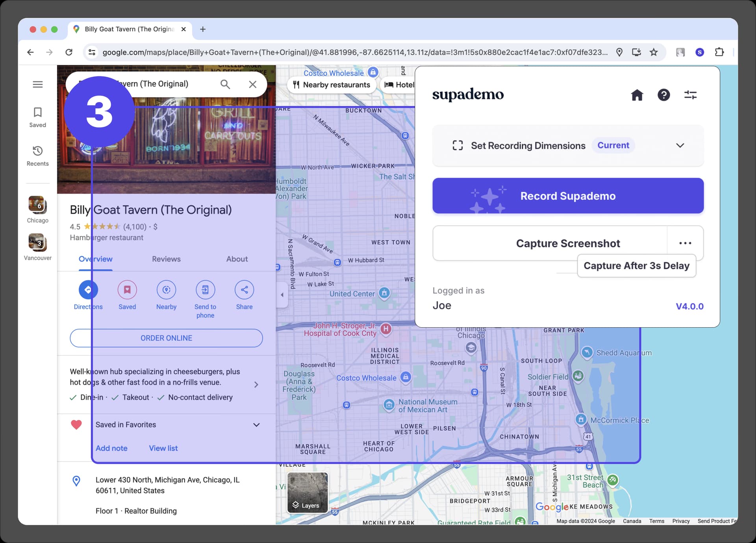
Task: Click the Record Supademo button
Action: tap(567, 196)
